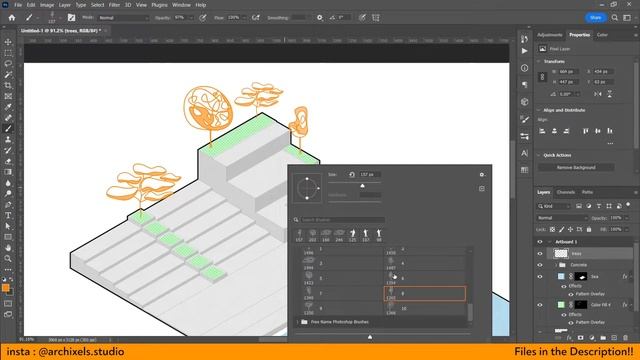Open the search icon at top right
Viewport: 640px width, 360px height.
[615, 18]
